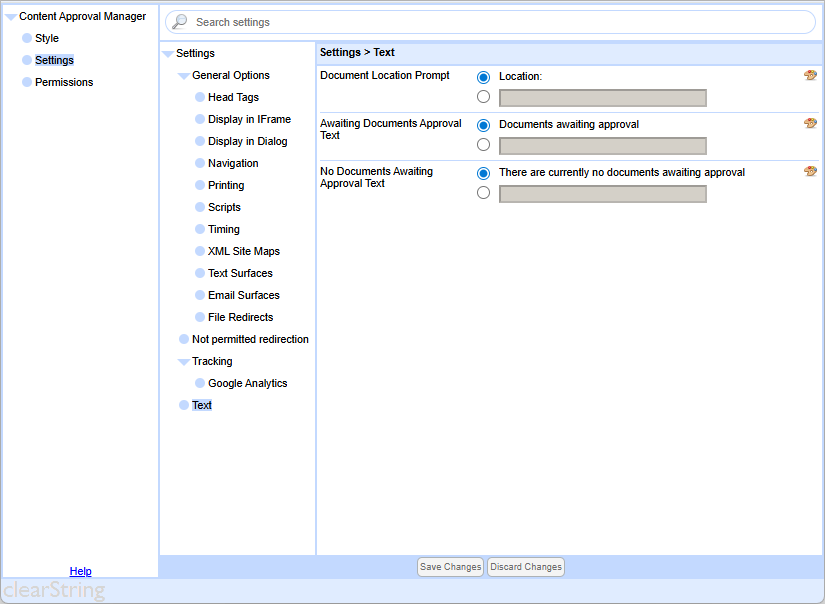
Task: Click the bullet icon beside Google Analytics
Action: (200, 384)
